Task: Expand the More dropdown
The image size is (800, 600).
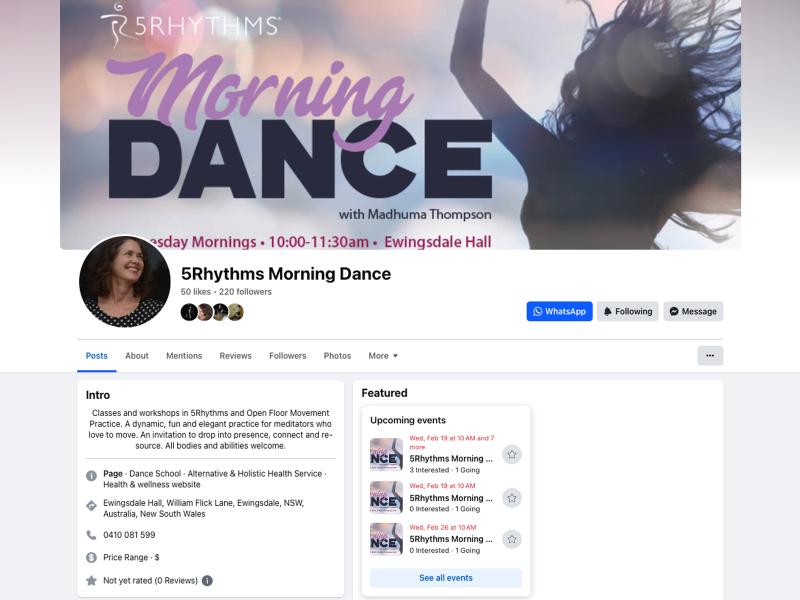Action: tap(383, 356)
